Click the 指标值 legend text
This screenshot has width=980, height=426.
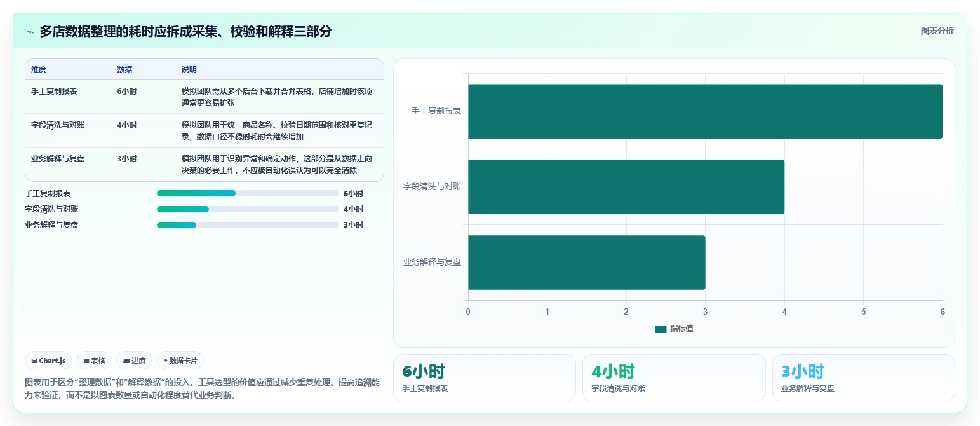click(x=682, y=329)
